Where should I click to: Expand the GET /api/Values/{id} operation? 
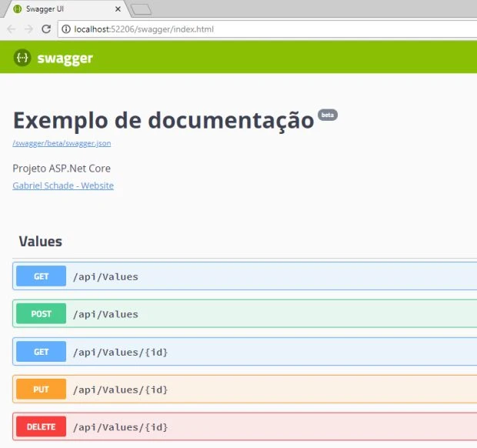(120, 352)
